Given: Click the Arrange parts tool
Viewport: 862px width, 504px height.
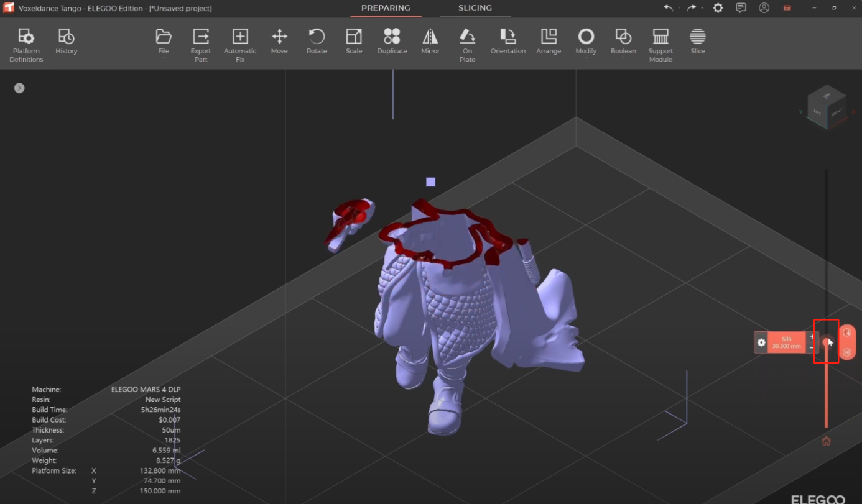Looking at the screenshot, I should click(549, 42).
